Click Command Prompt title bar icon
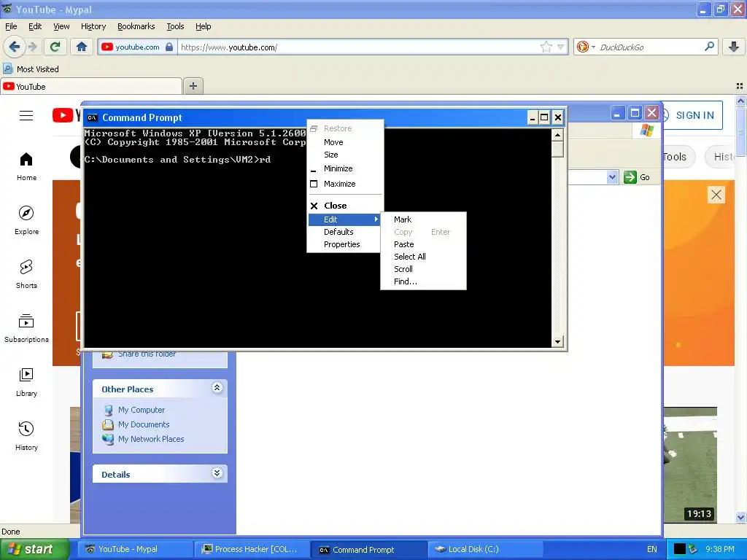This screenshot has width=747, height=560. [x=93, y=117]
